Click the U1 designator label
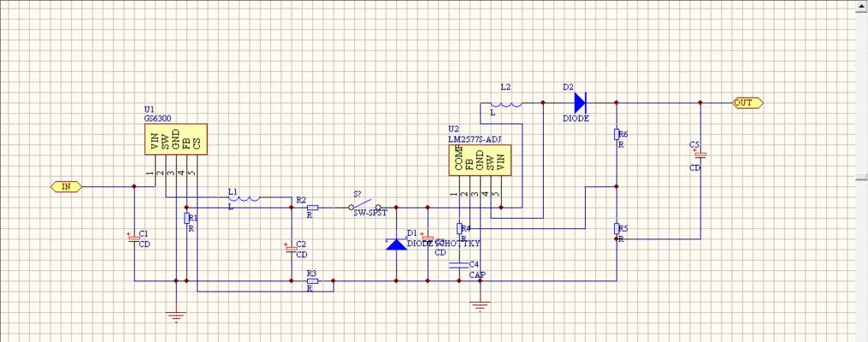This screenshot has width=868, height=342. pos(150,109)
